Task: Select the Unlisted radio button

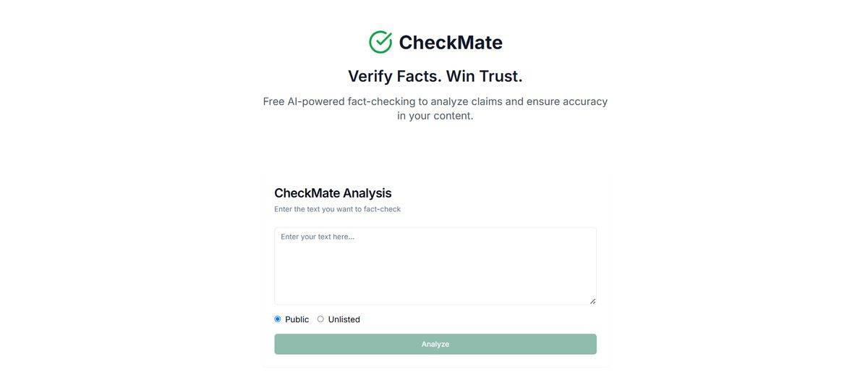Action: pyautogui.click(x=320, y=319)
